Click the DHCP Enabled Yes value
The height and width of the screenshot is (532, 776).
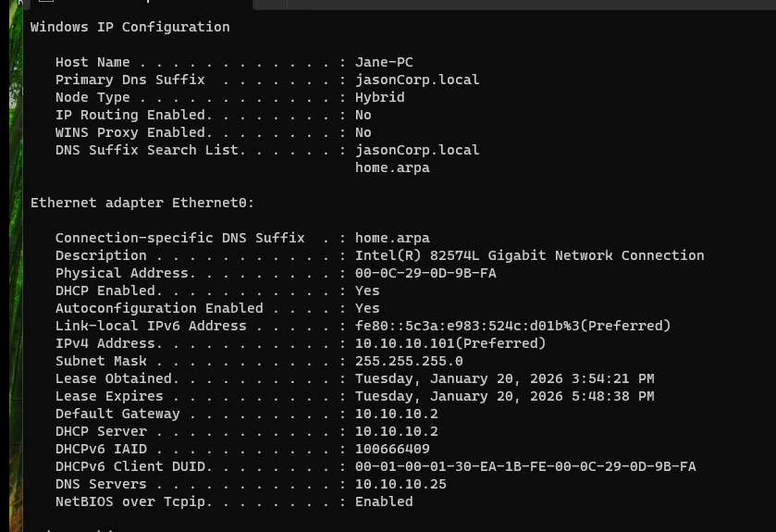(367, 291)
